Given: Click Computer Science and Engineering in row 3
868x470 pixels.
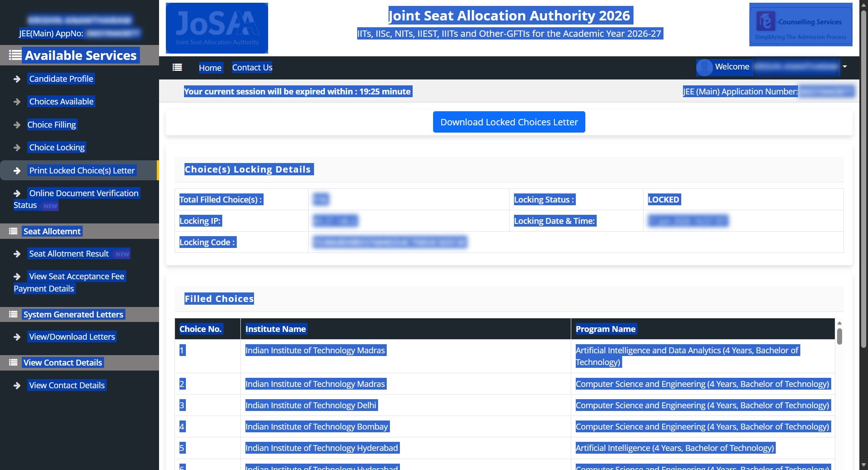Looking at the screenshot, I should [x=703, y=405].
